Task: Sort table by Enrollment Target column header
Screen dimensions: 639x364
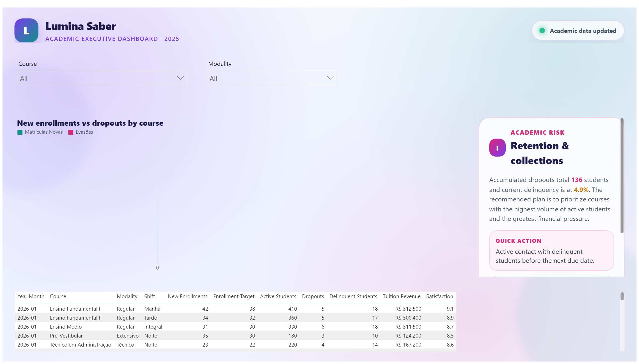Action: pyautogui.click(x=234, y=296)
